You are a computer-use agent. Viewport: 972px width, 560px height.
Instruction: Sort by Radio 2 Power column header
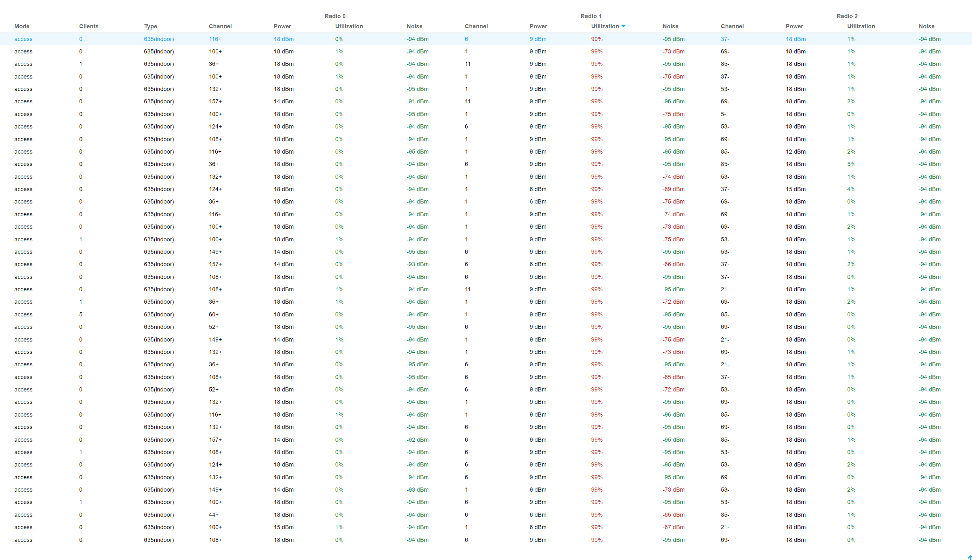(794, 26)
